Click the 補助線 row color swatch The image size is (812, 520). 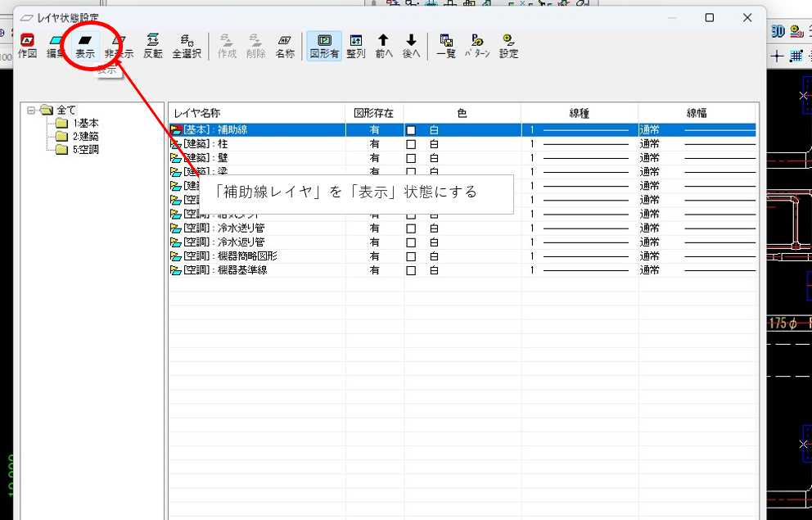point(411,130)
